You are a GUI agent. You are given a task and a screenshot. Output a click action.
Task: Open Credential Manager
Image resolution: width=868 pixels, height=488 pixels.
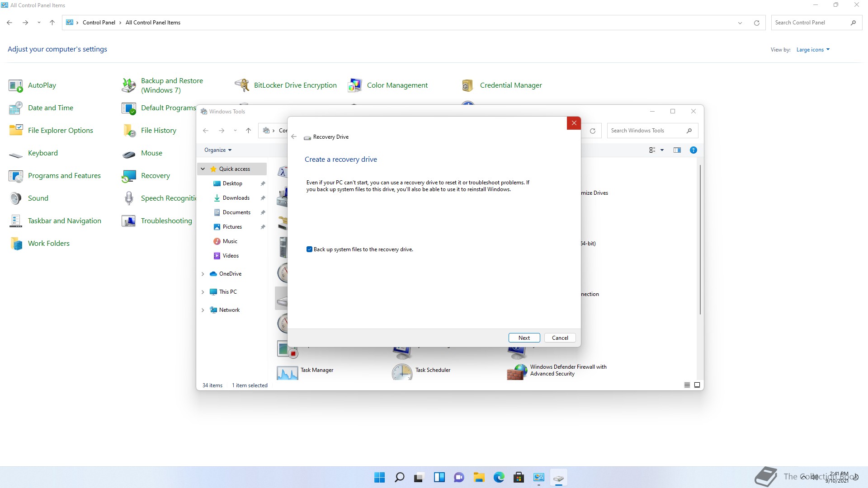pyautogui.click(x=501, y=85)
